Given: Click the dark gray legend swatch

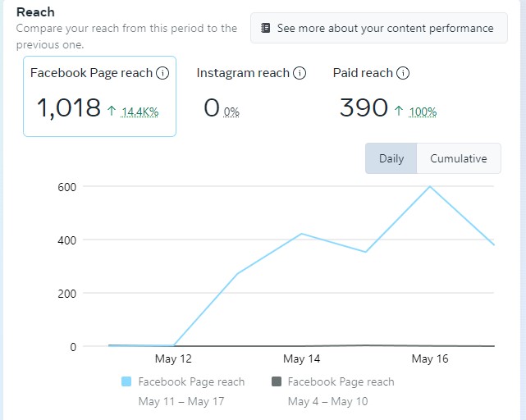Looking at the screenshot, I should (x=276, y=381).
